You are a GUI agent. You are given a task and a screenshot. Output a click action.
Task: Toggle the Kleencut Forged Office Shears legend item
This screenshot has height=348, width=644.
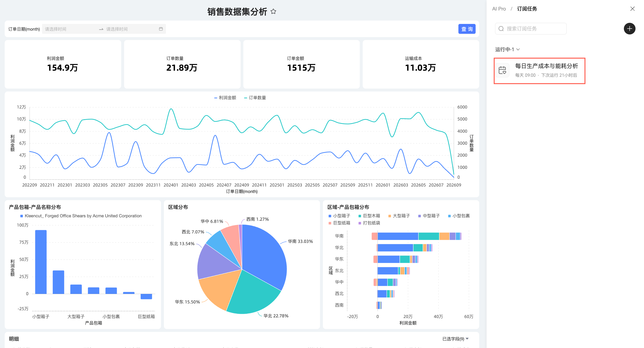point(81,216)
